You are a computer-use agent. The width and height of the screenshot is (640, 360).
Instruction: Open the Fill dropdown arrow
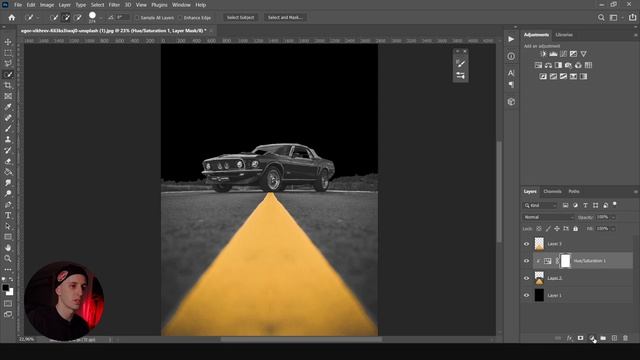613,229
